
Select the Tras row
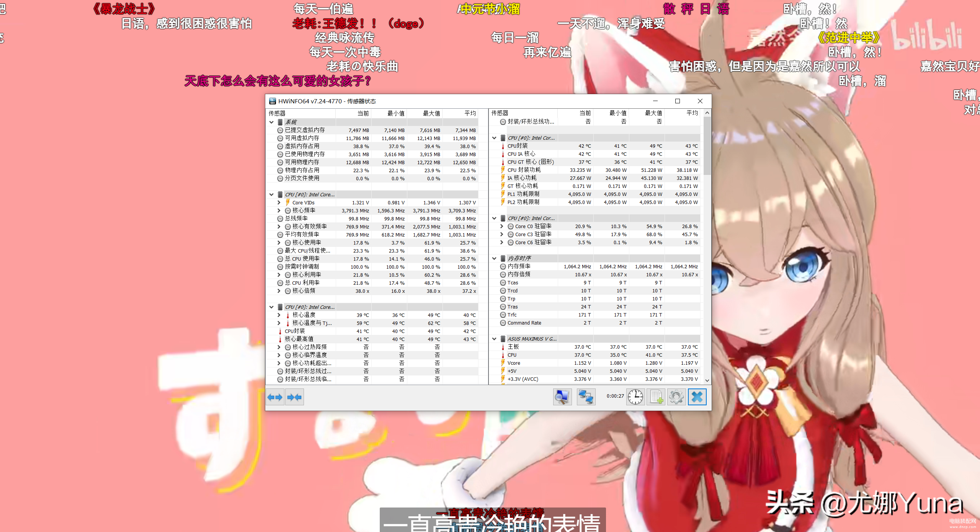pos(595,307)
